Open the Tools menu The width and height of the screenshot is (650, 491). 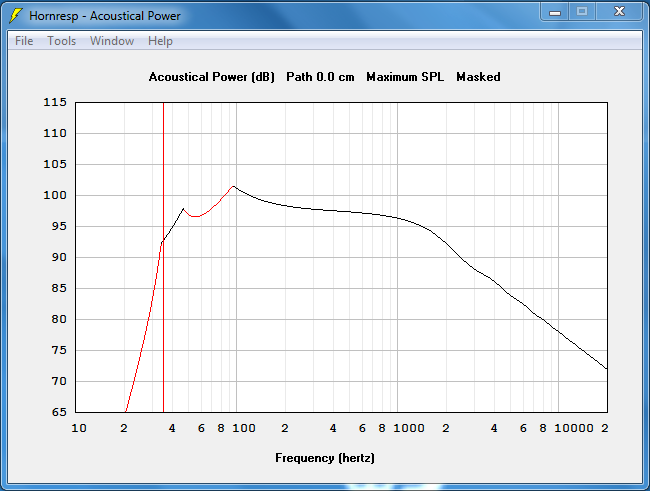click(x=61, y=41)
